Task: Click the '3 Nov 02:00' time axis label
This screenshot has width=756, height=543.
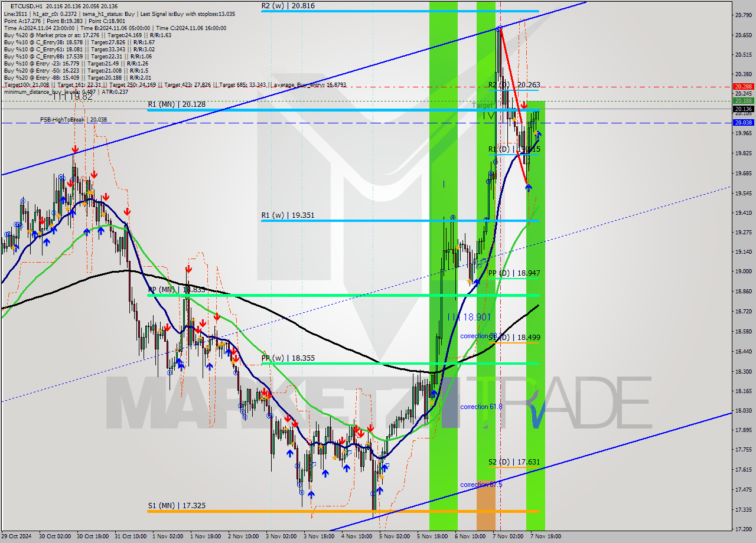Action: point(281,537)
